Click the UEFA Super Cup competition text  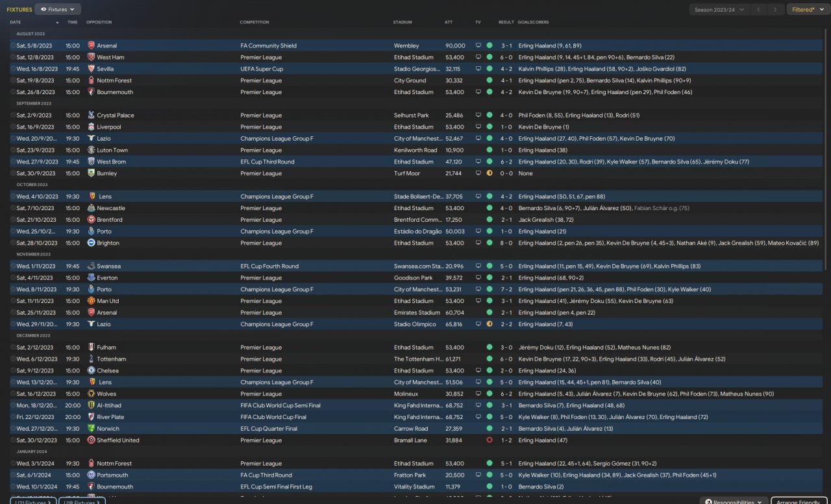click(x=262, y=69)
